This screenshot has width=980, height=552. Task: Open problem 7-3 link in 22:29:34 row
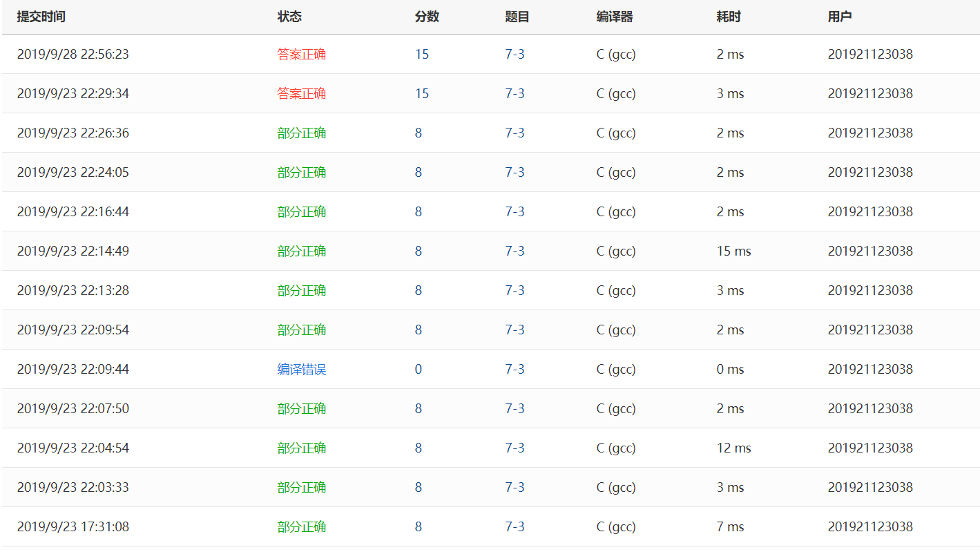pos(515,93)
